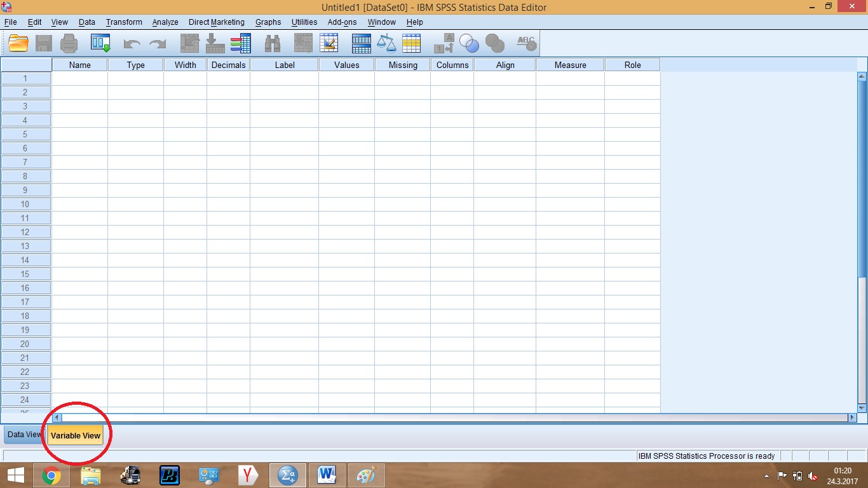Click the horizontal scrollbar left arrow
This screenshot has width=868, height=488.
click(57, 418)
